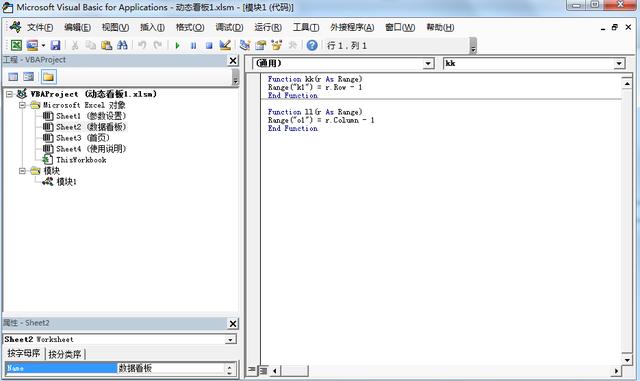Screen dimensions: 640x381
Task: Click Procedure View button at code window bottom
Action: tap(251, 370)
